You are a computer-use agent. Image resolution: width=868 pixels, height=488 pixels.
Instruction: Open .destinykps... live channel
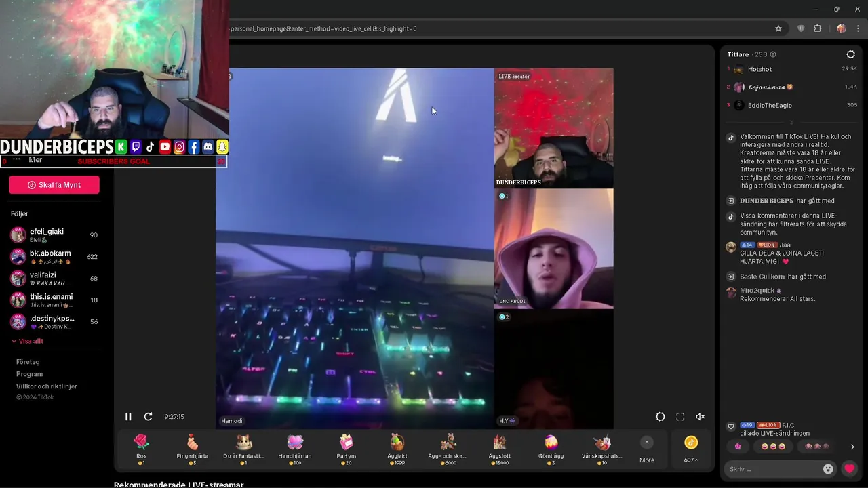click(54, 322)
